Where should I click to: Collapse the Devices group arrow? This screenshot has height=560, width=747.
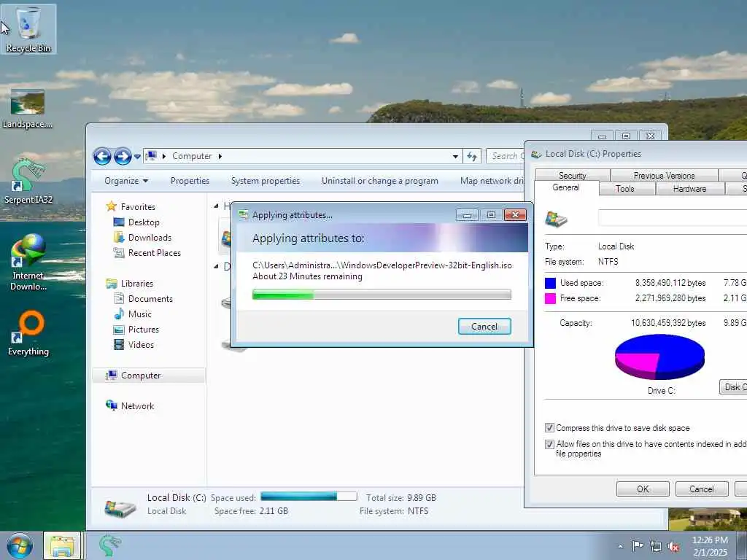point(216,267)
